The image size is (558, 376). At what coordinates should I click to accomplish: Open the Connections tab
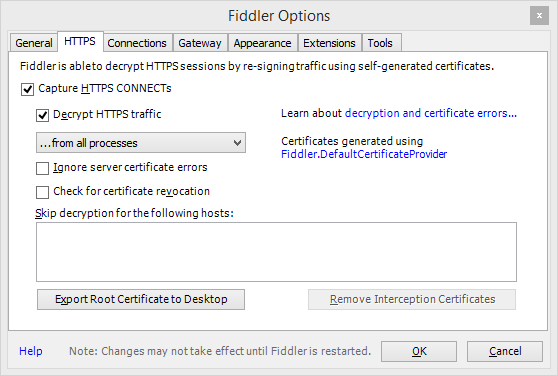click(x=137, y=43)
